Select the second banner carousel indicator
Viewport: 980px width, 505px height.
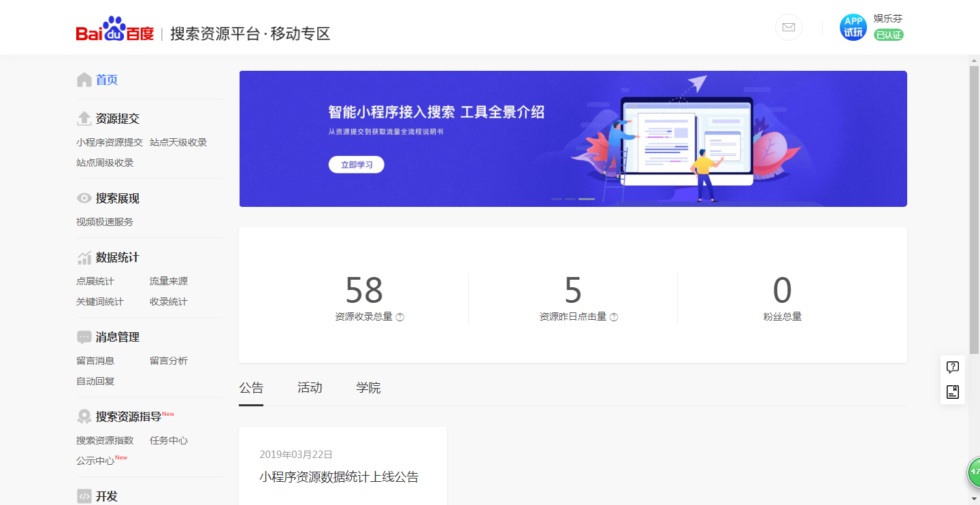pos(570,199)
